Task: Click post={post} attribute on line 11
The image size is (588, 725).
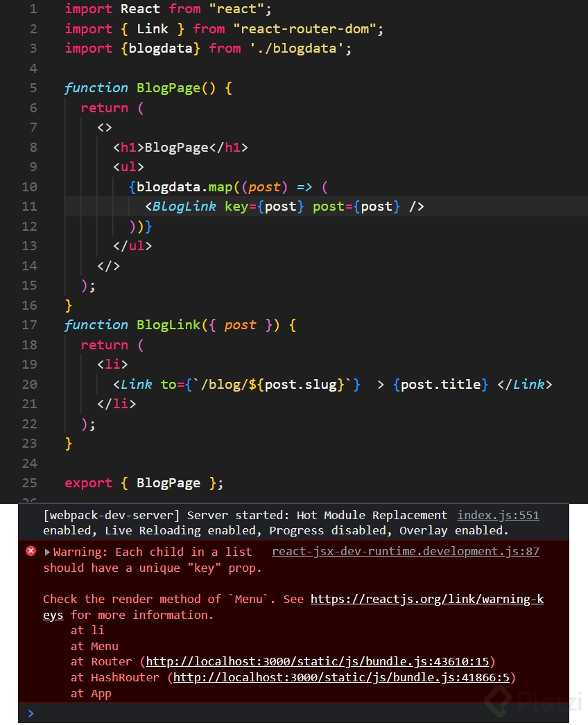Action: [x=356, y=207]
